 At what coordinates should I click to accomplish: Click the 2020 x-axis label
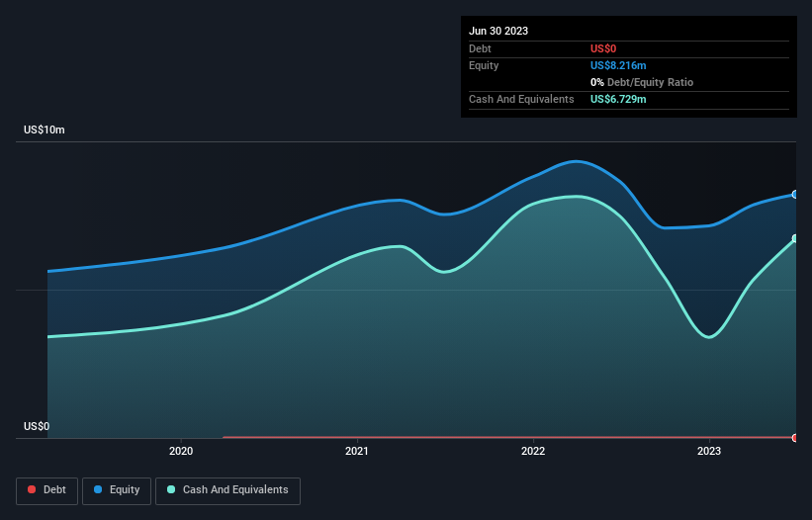click(181, 451)
